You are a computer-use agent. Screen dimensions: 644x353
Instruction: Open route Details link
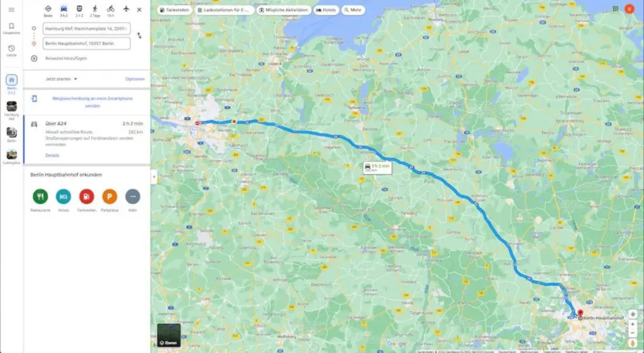click(x=52, y=155)
